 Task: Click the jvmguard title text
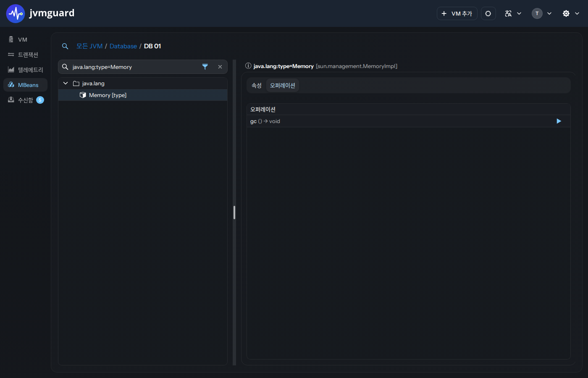tap(52, 13)
